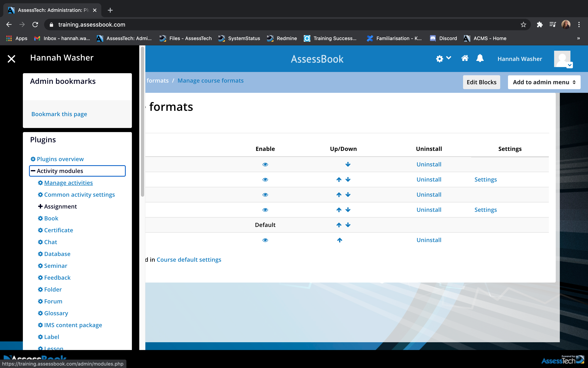The width and height of the screenshot is (588, 368).
Task: Move third format row down
Action: tap(348, 195)
